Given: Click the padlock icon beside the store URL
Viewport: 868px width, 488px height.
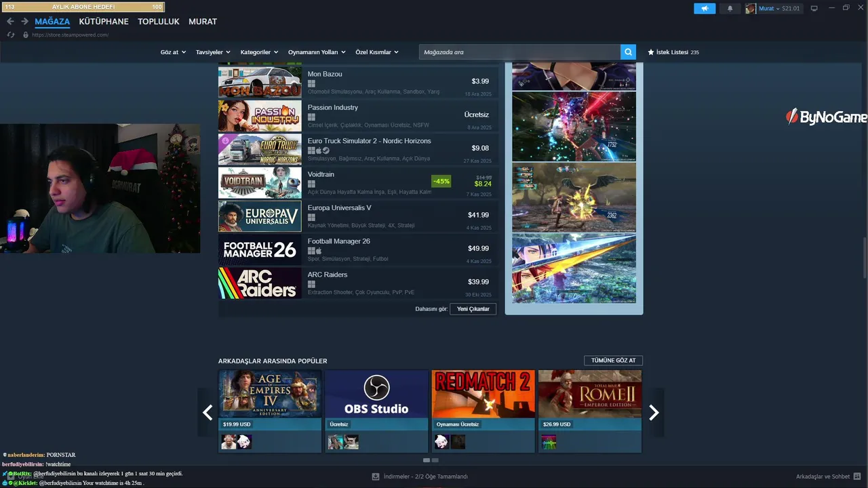Looking at the screenshot, I should [x=26, y=35].
